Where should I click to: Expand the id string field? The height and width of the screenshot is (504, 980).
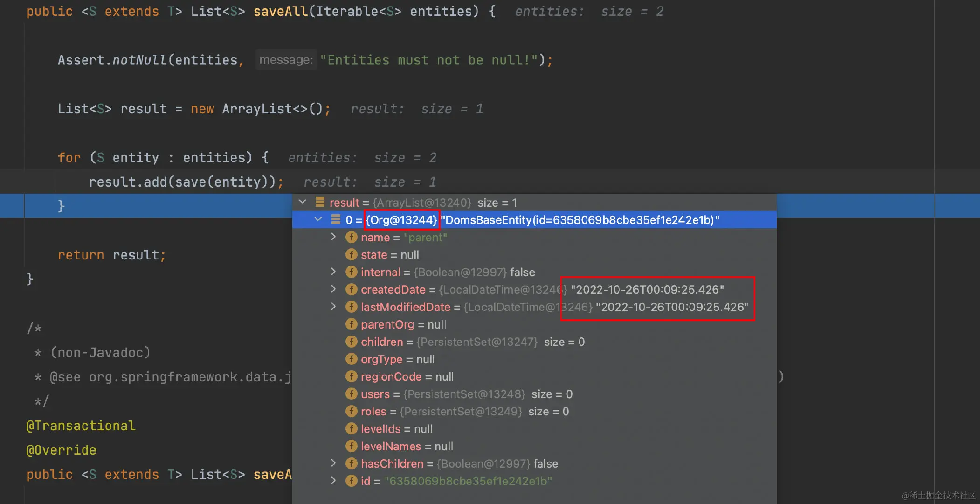pos(333,481)
